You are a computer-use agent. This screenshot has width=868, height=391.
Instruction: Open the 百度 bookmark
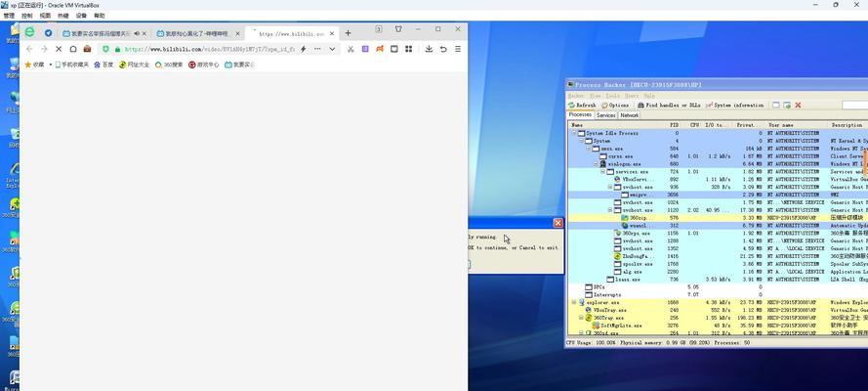103,65
